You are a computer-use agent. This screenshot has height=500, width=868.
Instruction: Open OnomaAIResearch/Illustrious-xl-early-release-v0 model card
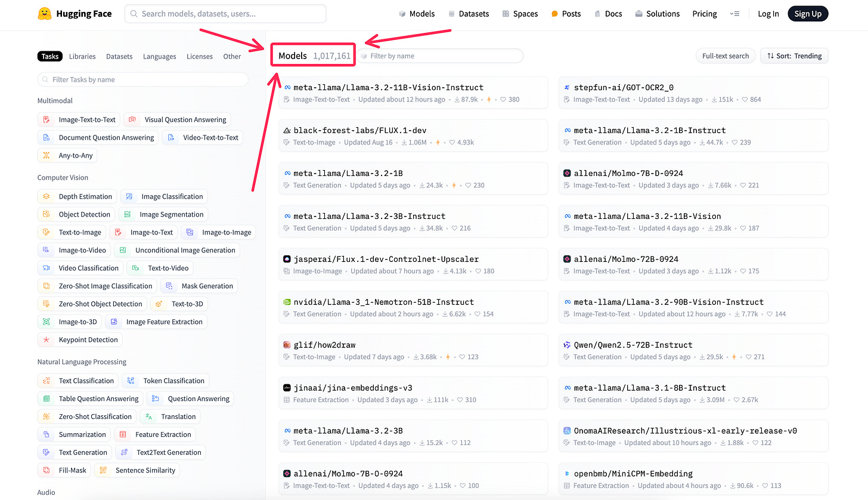click(x=693, y=436)
